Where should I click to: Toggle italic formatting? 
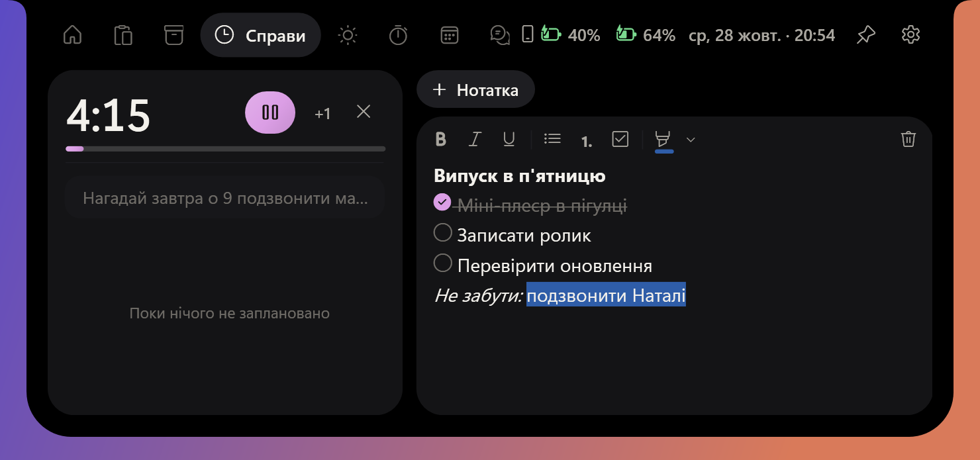475,139
